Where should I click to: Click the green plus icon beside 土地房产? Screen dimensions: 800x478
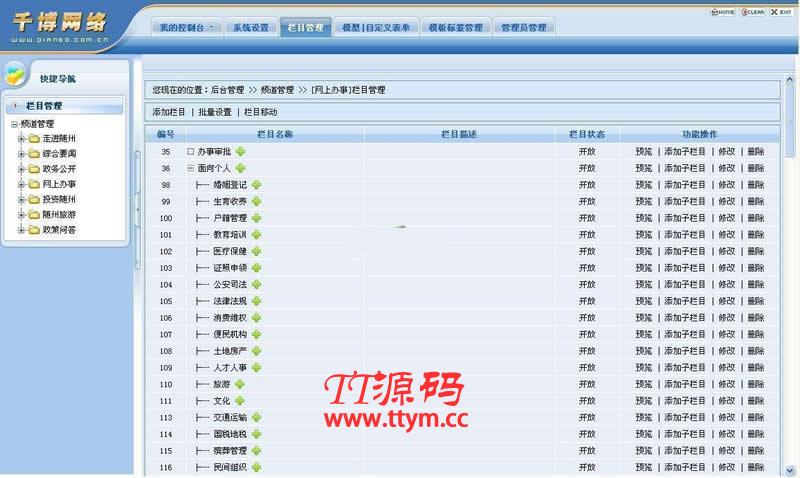pyautogui.click(x=256, y=351)
